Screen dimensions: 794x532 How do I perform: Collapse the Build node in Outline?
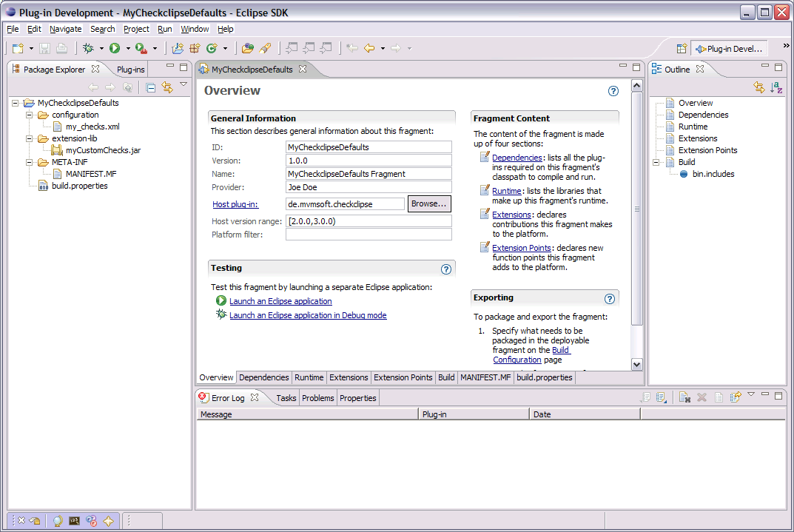pos(656,162)
